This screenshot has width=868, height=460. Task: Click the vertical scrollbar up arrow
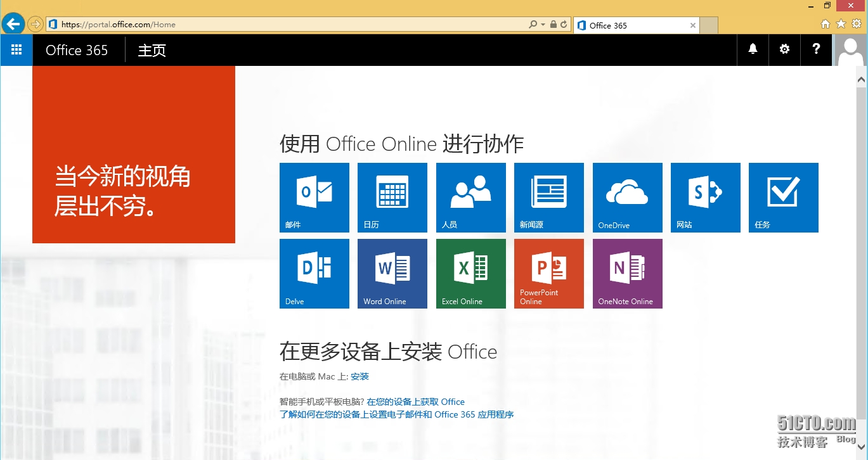[x=861, y=80]
